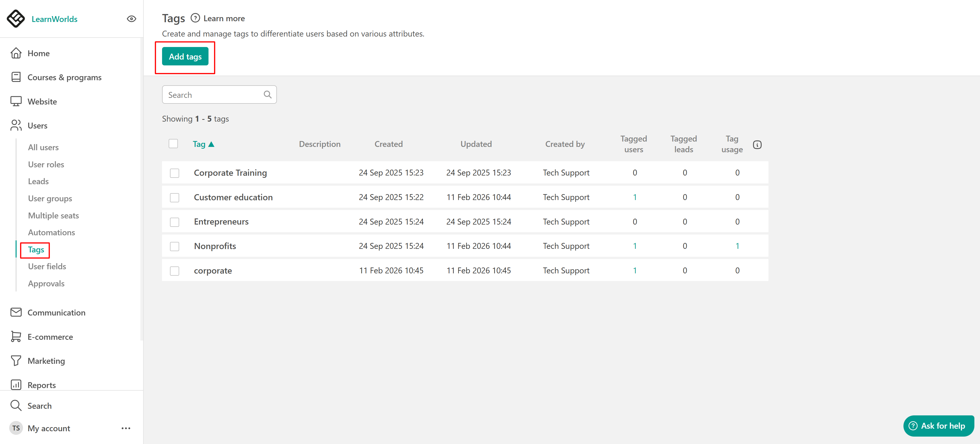Toggle the site preview eye icon

(131, 19)
